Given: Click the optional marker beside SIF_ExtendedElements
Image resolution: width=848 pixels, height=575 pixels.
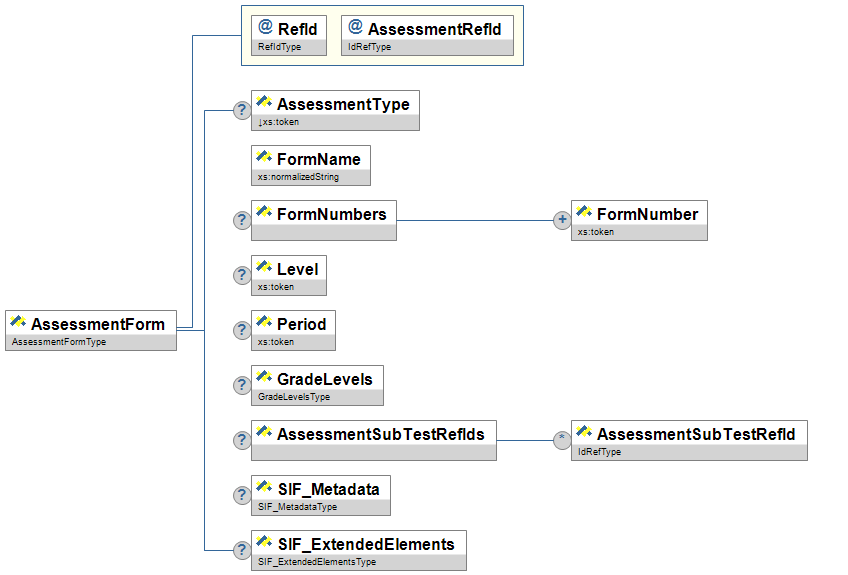Looking at the screenshot, I should (x=241, y=551).
